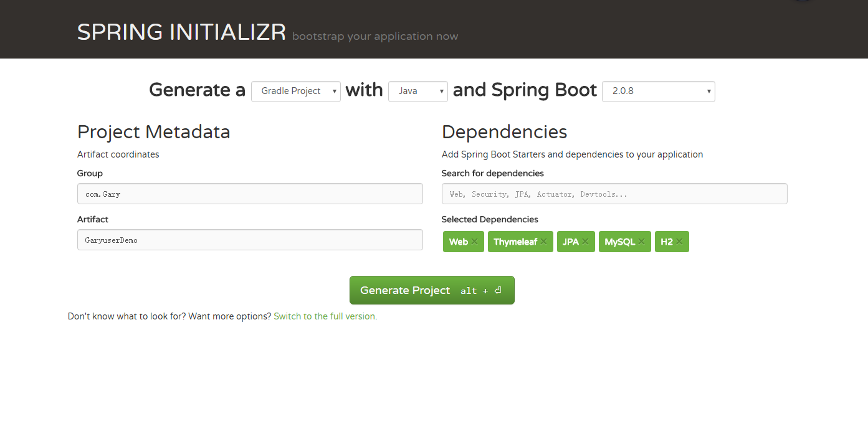Click the Artifact field label
Image resolution: width=868 pixels, height=434 pixels.
[x=93, y=219]
